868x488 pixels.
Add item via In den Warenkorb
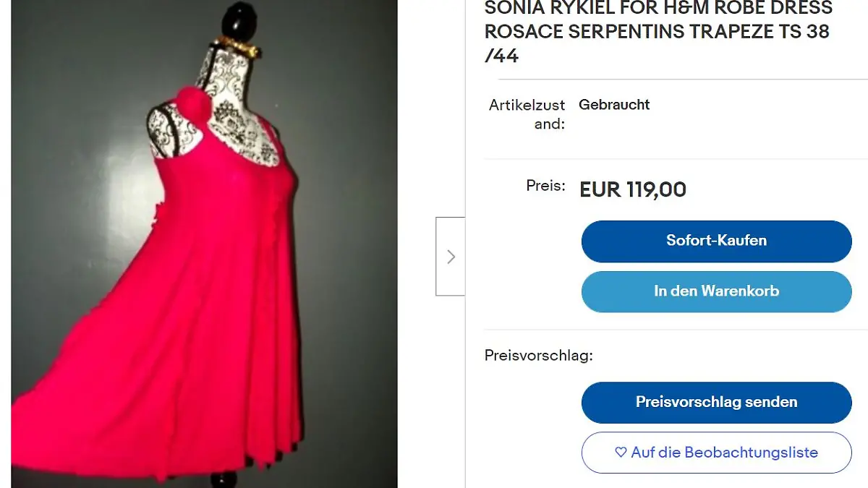[x=716, y=291]
